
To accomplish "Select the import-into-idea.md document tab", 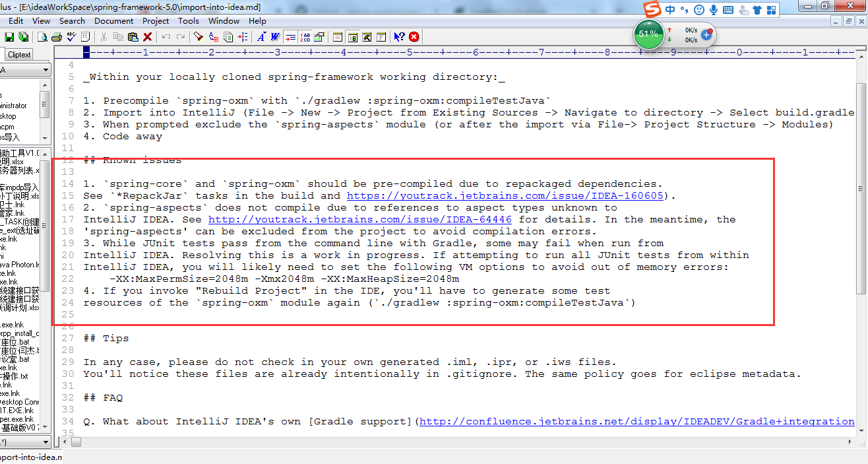I will click(x=30, y=457).
